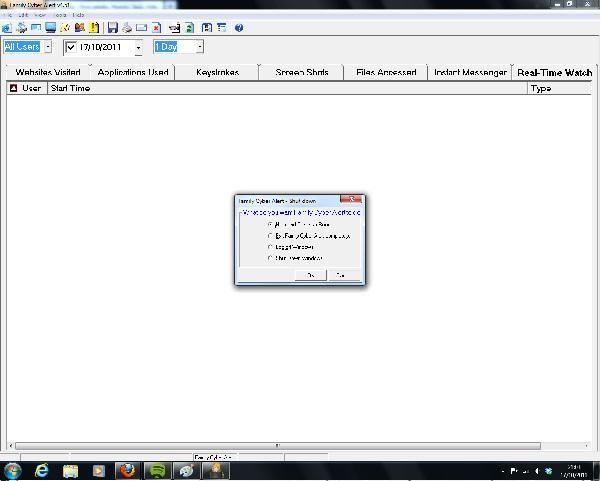601x481 pixels.
Task: Expand the All Users dropdown
Action: (47, 47)
